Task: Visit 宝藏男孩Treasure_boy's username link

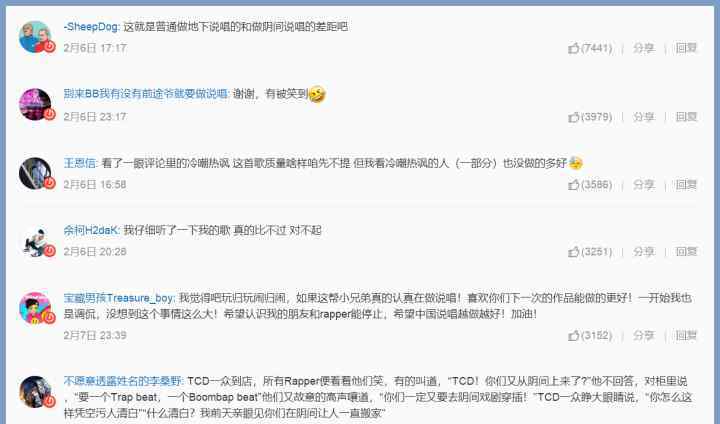Action: [x=118, y=298]
